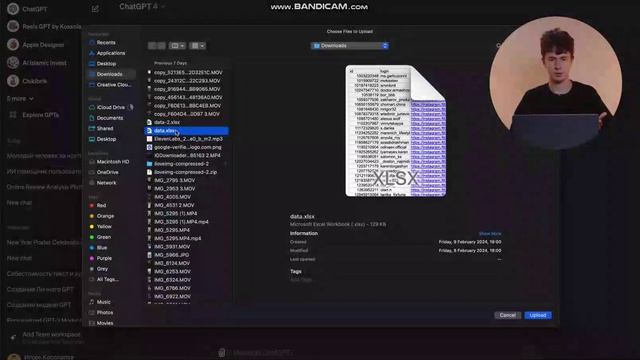Screen dimensions: 640x360
Task: Open Creative Cloud Files sidebar location
Action: point(114,84)
